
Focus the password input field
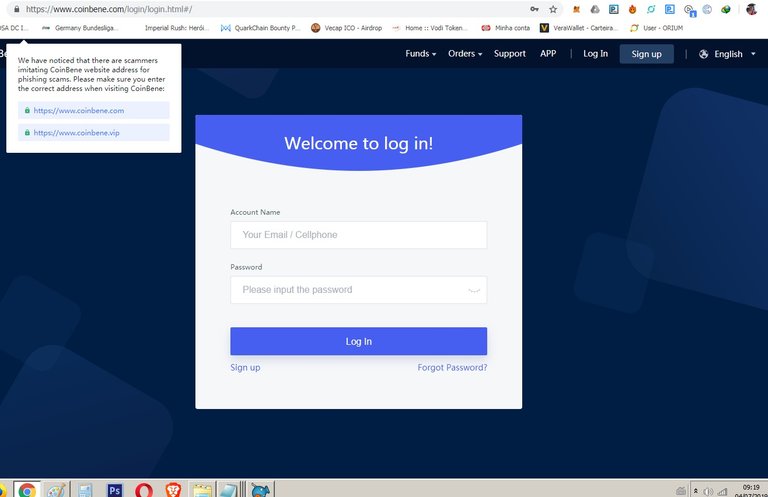(359, 289)
